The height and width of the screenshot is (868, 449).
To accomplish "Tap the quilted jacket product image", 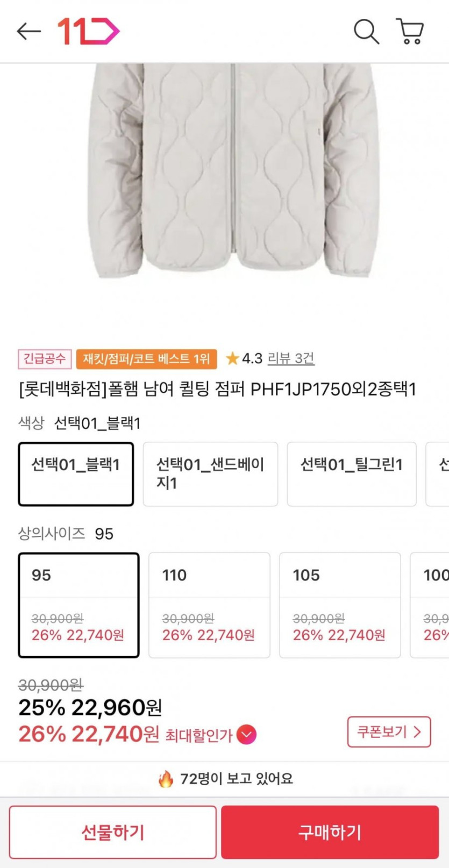I will tap(231, 172).
